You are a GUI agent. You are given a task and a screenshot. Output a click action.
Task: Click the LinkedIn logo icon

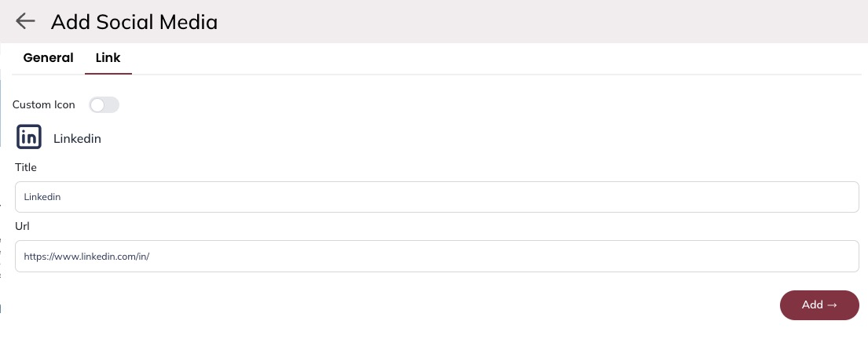pyautogui.click(x=29, y=138)
